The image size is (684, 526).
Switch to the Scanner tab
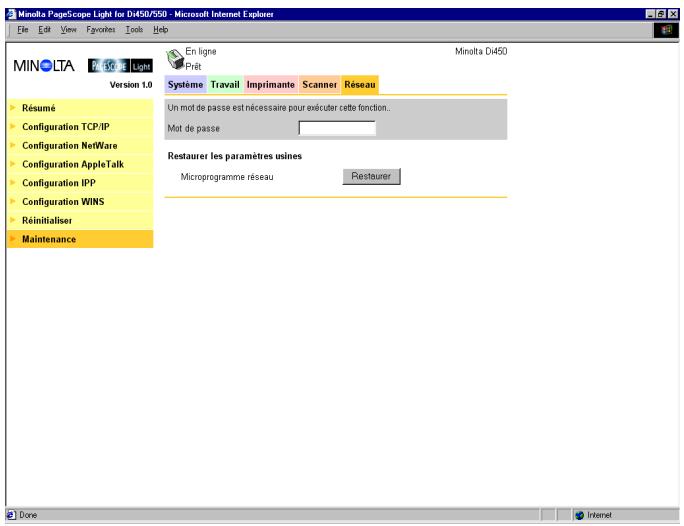(x=319, y=85)
